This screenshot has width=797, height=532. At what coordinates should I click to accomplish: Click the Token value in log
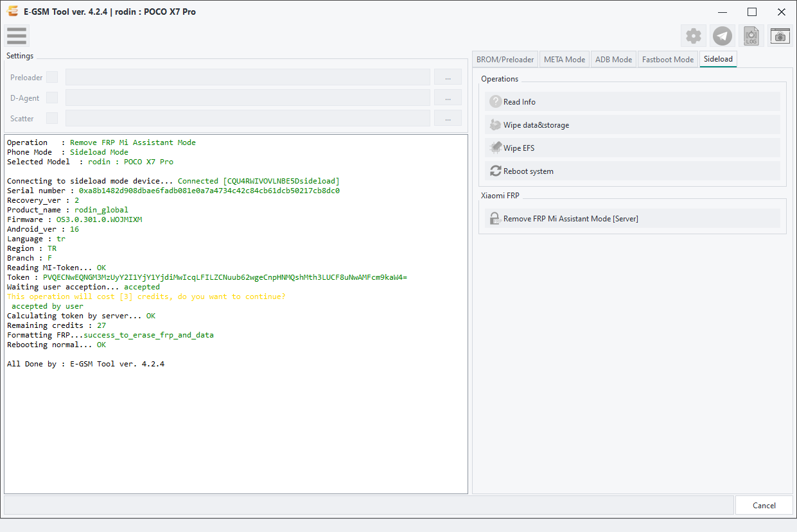(225, 277)
